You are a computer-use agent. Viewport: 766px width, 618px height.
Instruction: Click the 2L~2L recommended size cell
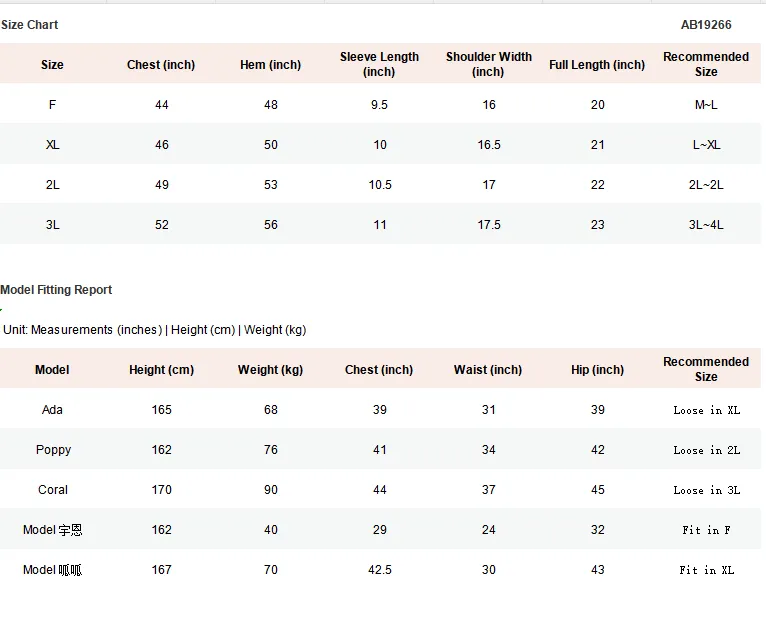click(x=706, y=185)
